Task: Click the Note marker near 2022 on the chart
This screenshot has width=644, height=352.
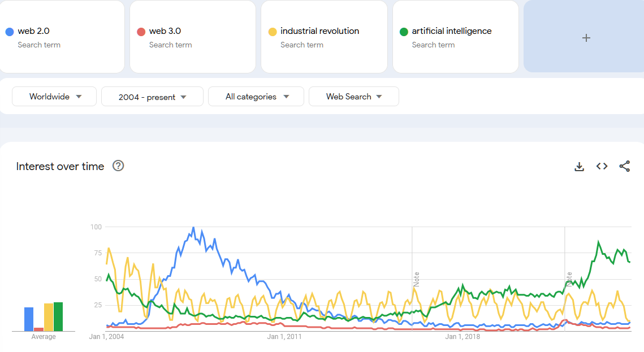Action: click(x=569, y=279)
